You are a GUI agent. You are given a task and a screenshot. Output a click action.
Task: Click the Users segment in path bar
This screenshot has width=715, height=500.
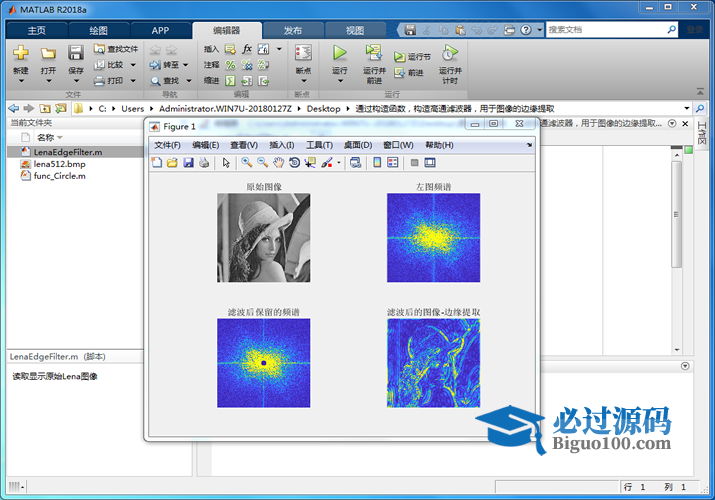(132, 108)
